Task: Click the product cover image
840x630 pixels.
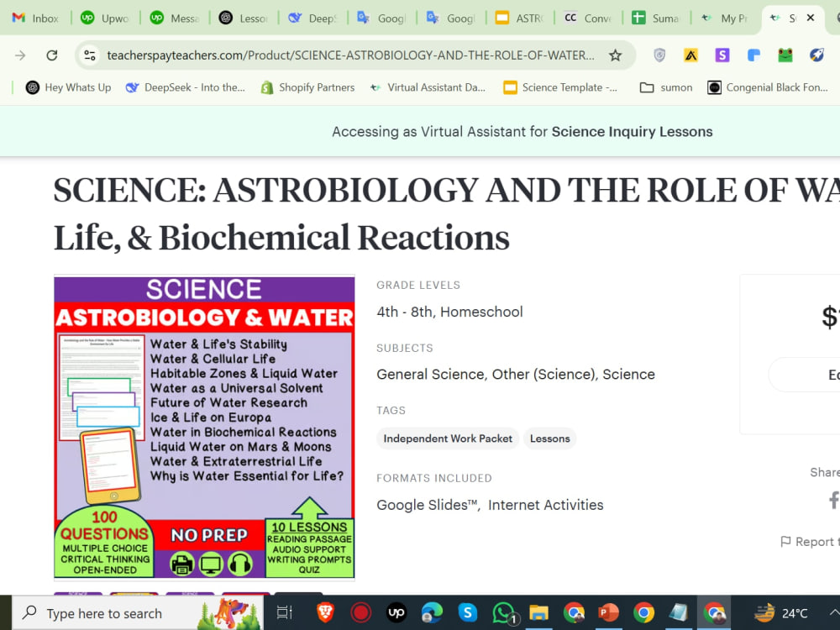Action: coord(204,428)
